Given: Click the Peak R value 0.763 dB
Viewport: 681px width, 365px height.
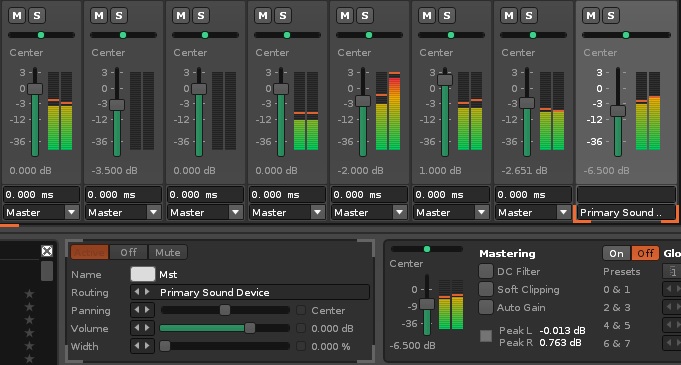Looking at the screenshot, I should coord(560,343).
